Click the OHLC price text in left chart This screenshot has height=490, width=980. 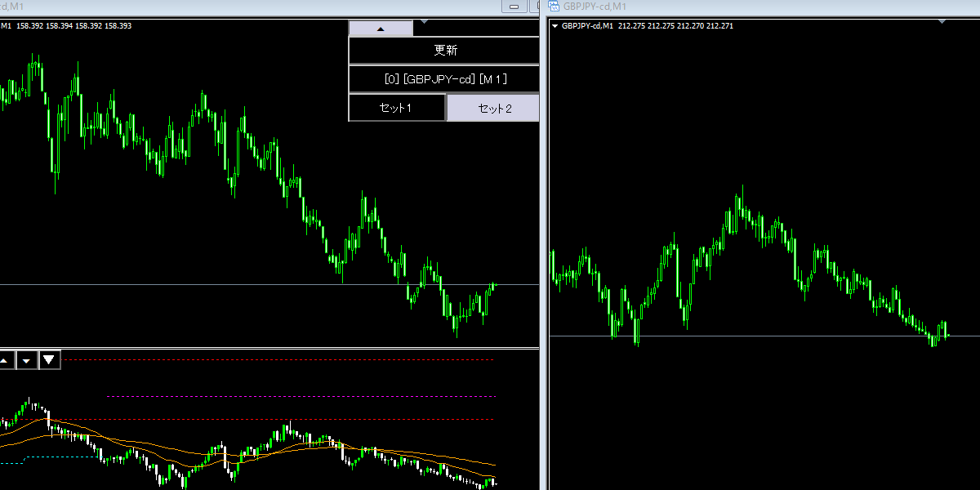point(73,26)
